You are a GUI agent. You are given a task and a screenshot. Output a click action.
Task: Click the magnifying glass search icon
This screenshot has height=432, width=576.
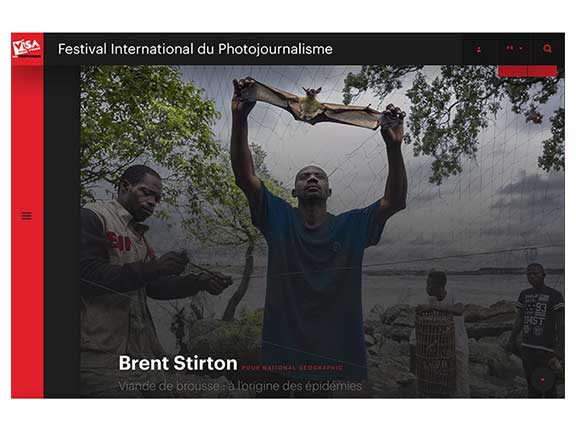pyautogui.click(x=547, y=48)
